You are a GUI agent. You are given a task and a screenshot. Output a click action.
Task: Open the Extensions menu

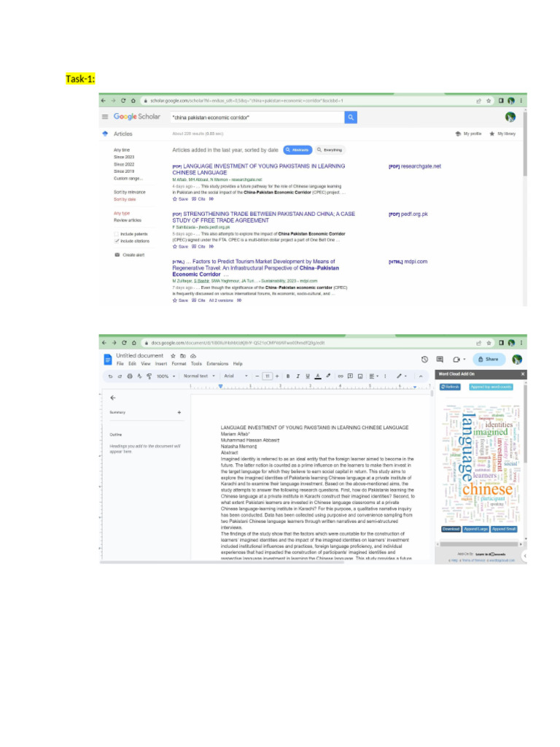(217, 363)
